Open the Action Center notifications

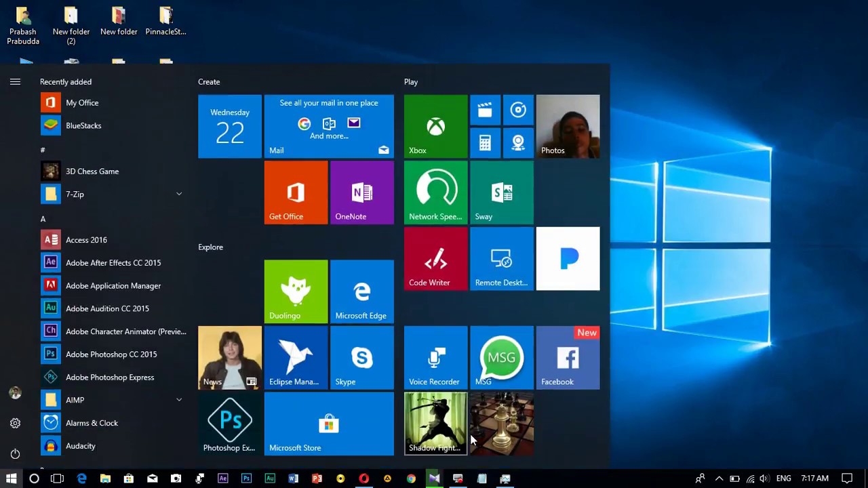point(847,479)
